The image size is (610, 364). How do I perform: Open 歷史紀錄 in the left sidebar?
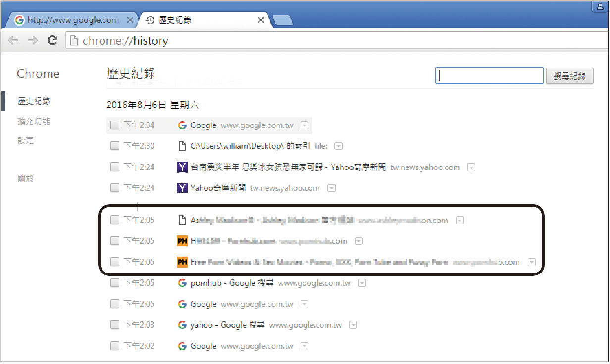coord(34,101)
